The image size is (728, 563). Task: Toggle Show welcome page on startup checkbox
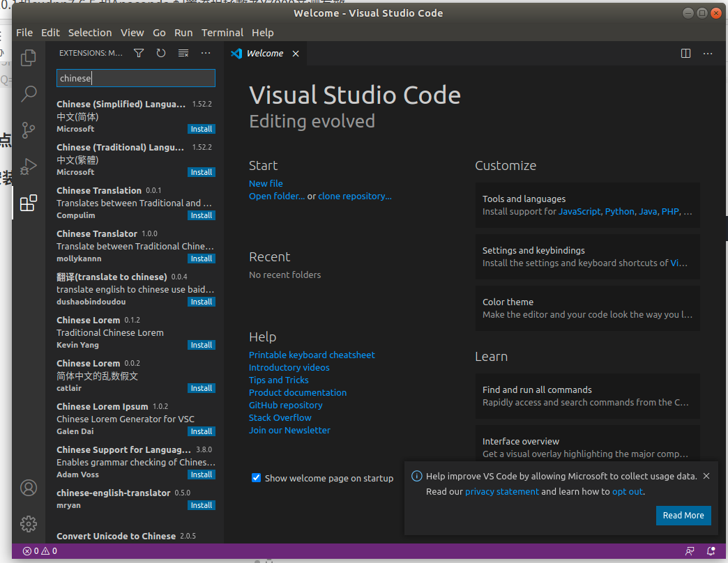coord(256,478)
